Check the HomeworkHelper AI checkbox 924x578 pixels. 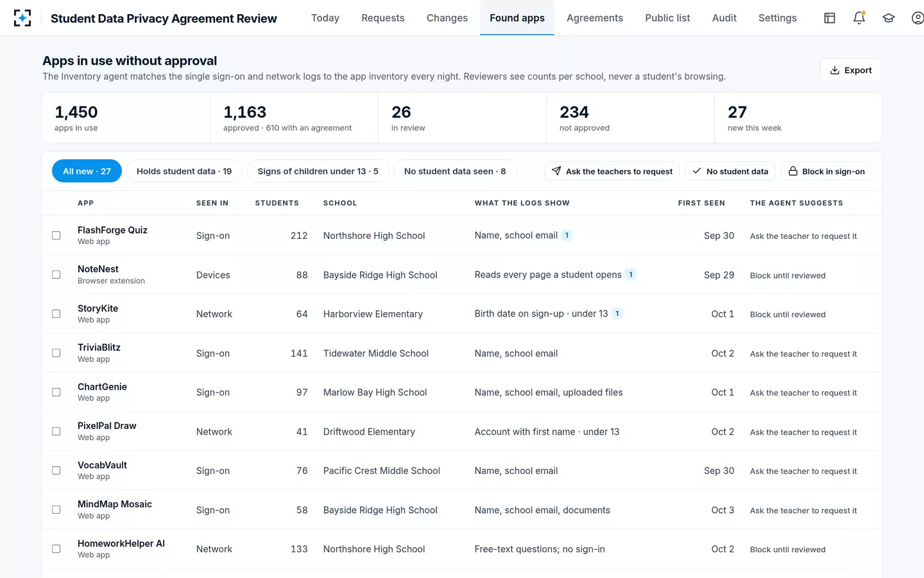pos(56,549)
